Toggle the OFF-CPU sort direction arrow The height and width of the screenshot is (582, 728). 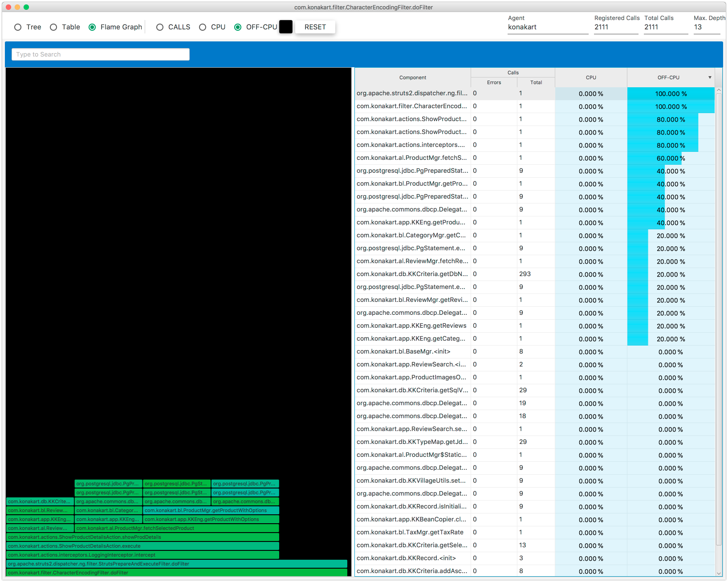tap(710, 77)
